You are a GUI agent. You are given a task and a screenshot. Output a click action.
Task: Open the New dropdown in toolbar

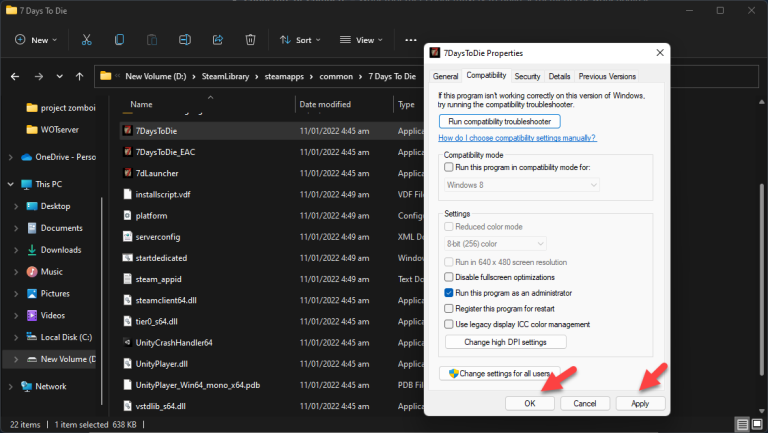tap(36, 40)
